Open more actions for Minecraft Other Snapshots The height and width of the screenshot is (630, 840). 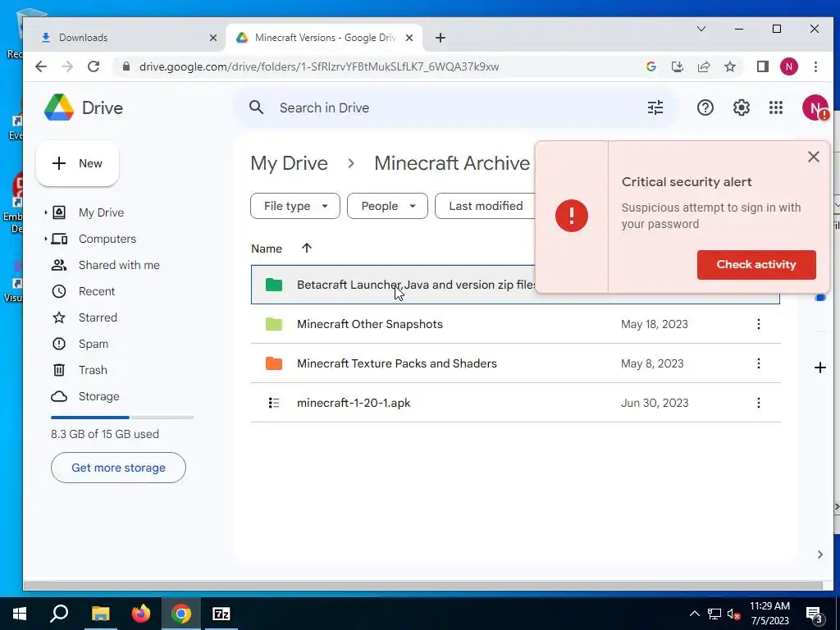click(758, 324)
